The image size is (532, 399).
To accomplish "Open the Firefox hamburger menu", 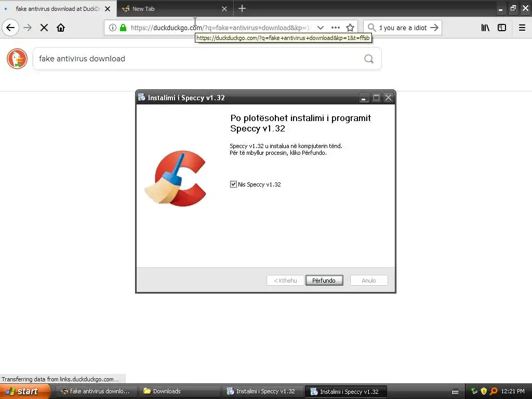I will click(522, 28).
